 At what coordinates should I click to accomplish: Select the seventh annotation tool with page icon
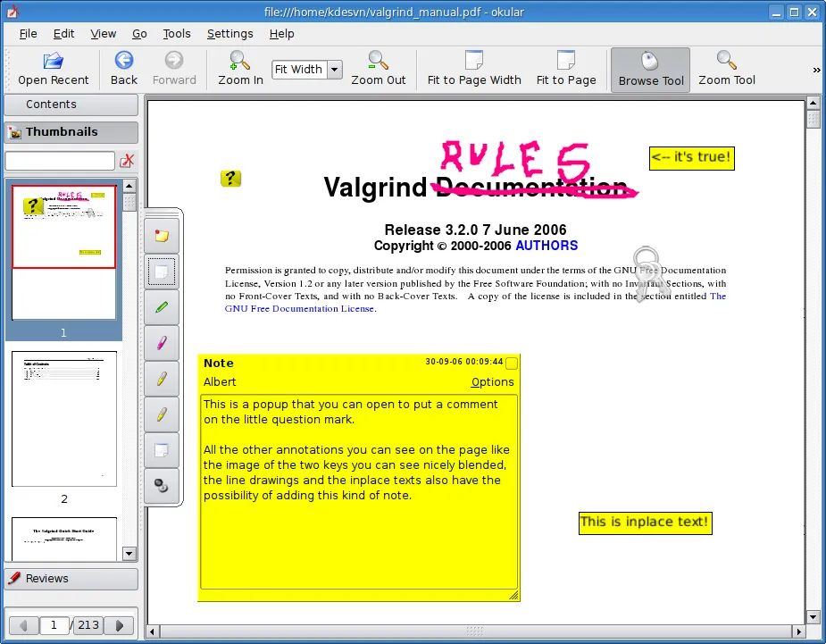(162, 450)
